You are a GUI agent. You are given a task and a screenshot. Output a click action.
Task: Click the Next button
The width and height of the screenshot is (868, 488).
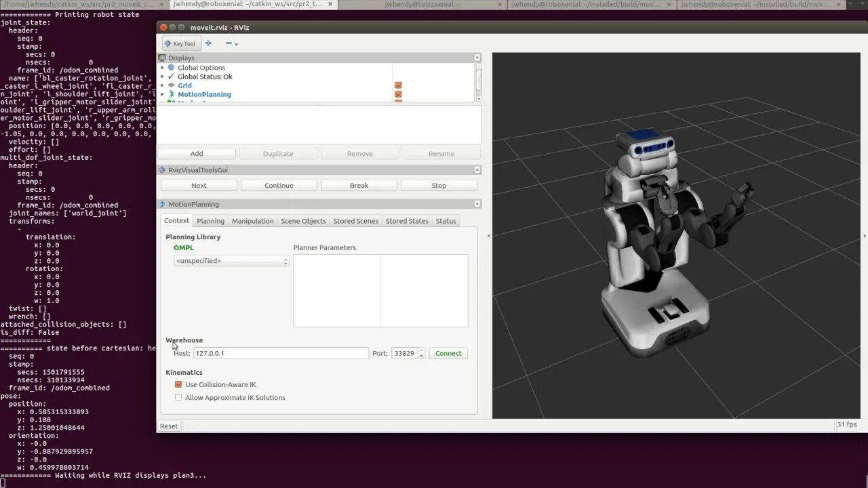click(199, 185)
